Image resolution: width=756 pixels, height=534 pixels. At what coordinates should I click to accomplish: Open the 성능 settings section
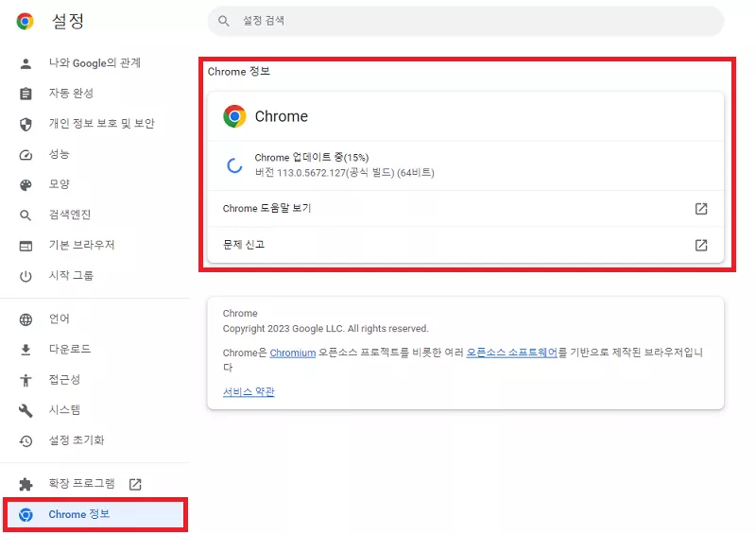click(60, 154)
